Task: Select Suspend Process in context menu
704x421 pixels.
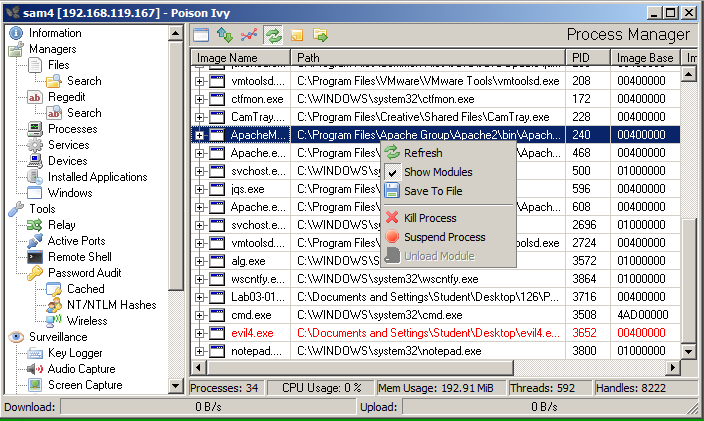Action: [x=448, y=237]
